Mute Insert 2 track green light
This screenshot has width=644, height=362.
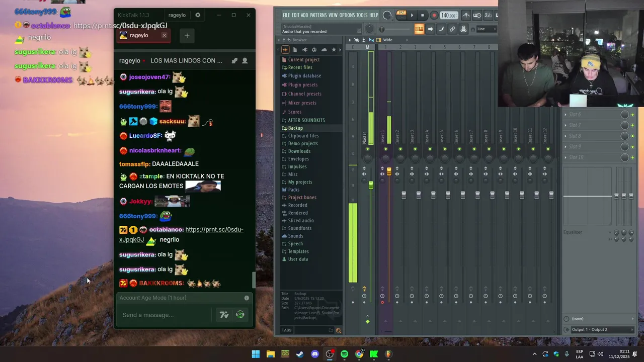(400, 149)
